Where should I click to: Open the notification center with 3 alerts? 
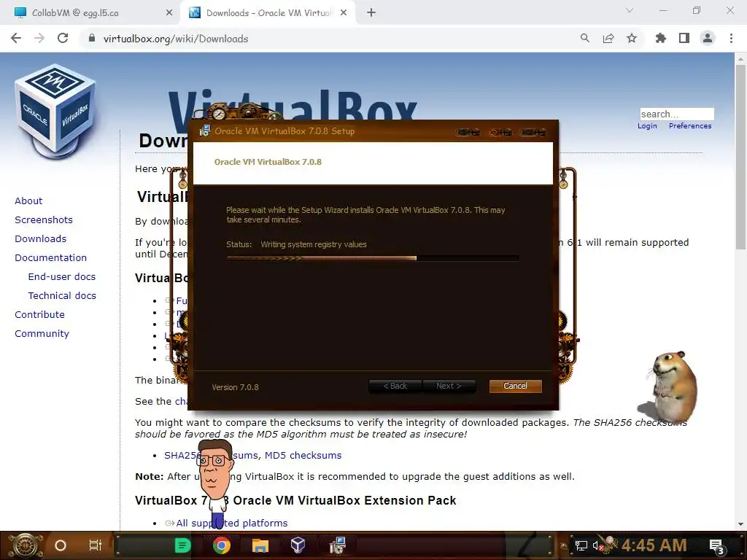[x=716, y=546]
